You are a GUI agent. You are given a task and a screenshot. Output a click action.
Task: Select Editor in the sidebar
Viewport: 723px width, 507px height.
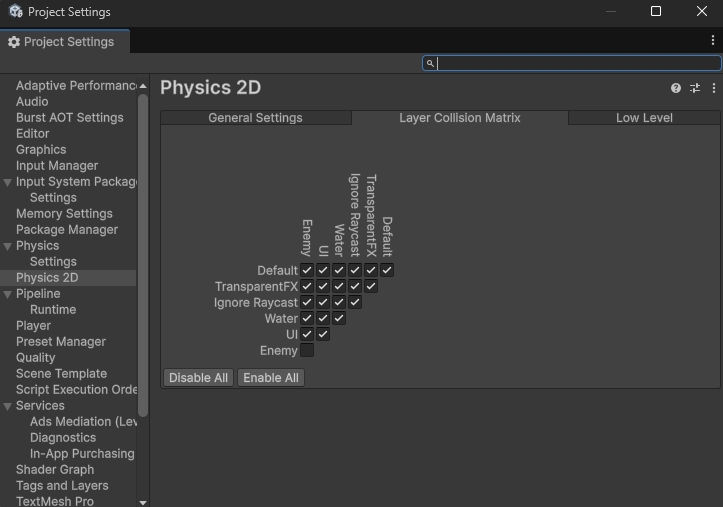tap(32, 134)
